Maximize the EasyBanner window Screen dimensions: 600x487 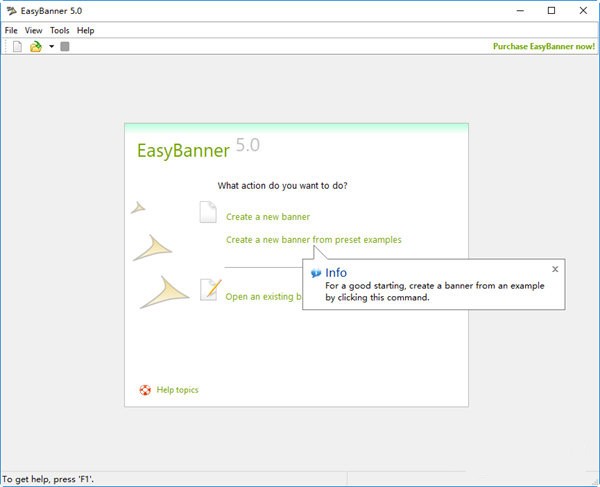point(551,11)
